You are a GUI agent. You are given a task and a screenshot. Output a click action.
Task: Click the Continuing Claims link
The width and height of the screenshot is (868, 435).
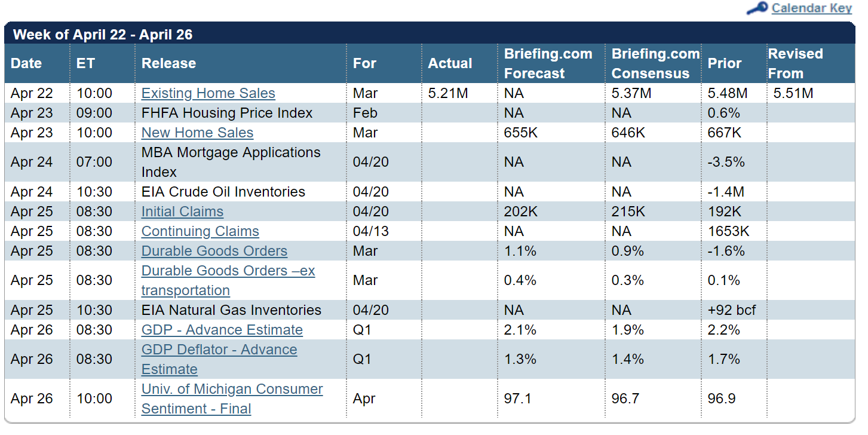[200, 231]
